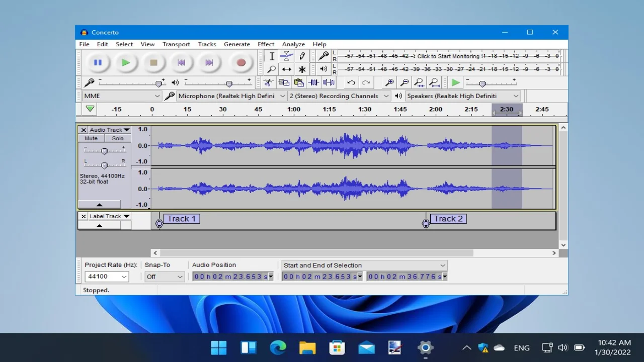
Task: Open File Explorer from the taskbar
Action: (307, 347)
